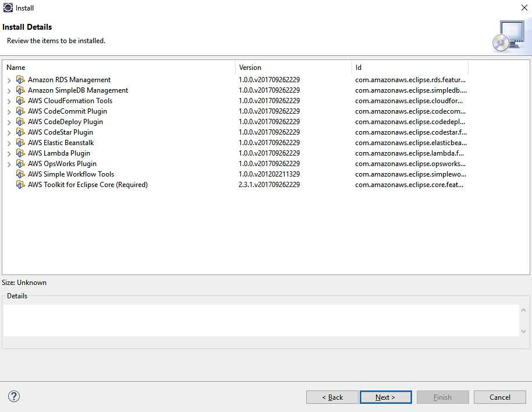
Task: Open the help question mark icon
Action: [14, 396]
